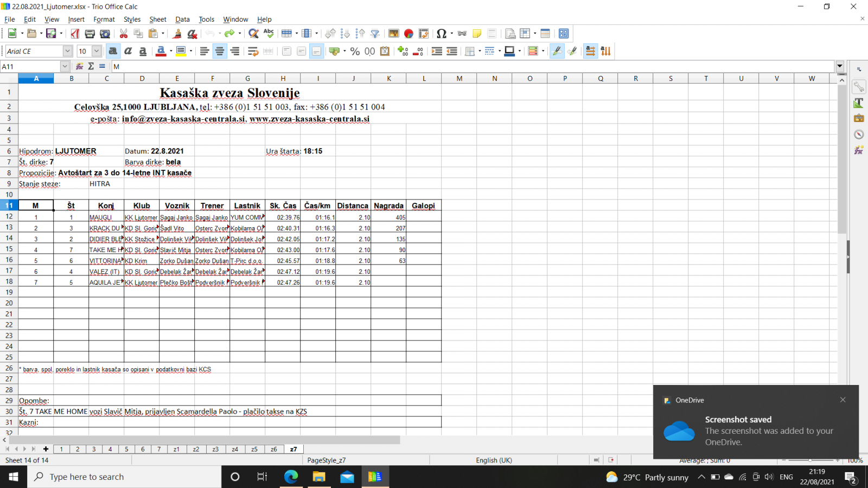868x488 pixels.
Task: Click the Spelling check icon
Action: coord(269,34)
